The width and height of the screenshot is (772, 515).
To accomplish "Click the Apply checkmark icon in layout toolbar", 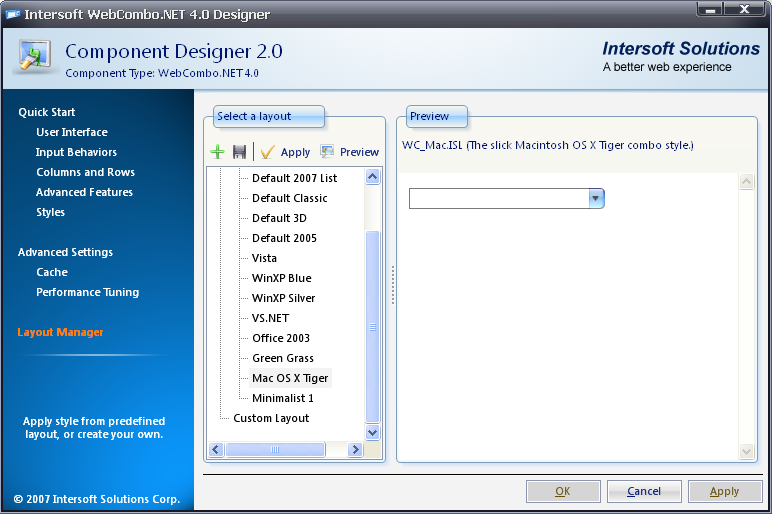I will click(x=267, y=152).
